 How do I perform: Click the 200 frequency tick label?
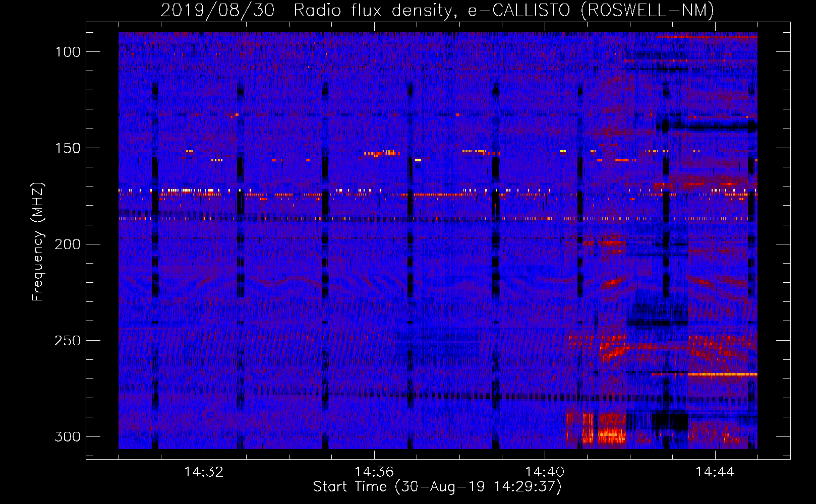pyautogui.click(x=68, y=244)
